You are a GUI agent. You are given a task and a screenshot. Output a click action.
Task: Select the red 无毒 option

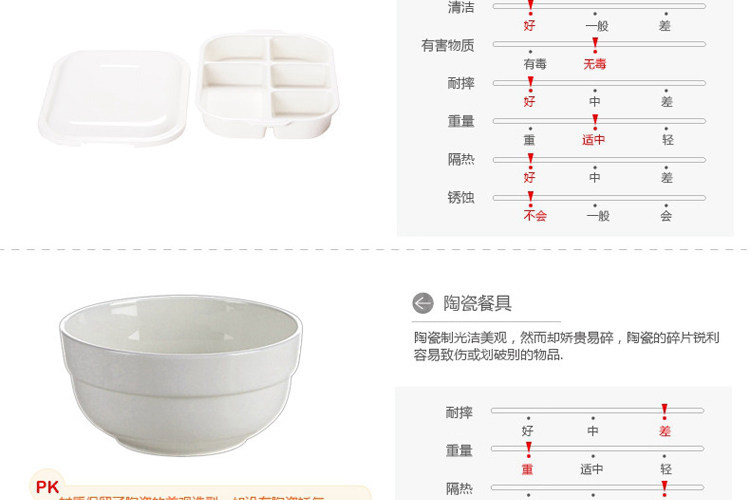point(595,64)
